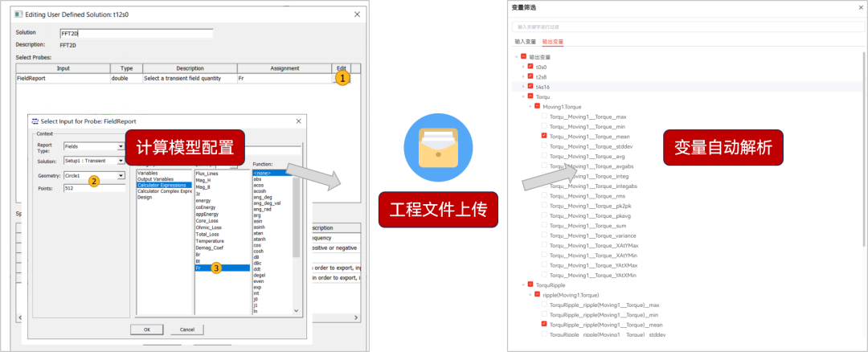Image resolution: width=868 pixels, height=352 pixels.
Task: Click the keyword filter search box
Action: [686, 27]
